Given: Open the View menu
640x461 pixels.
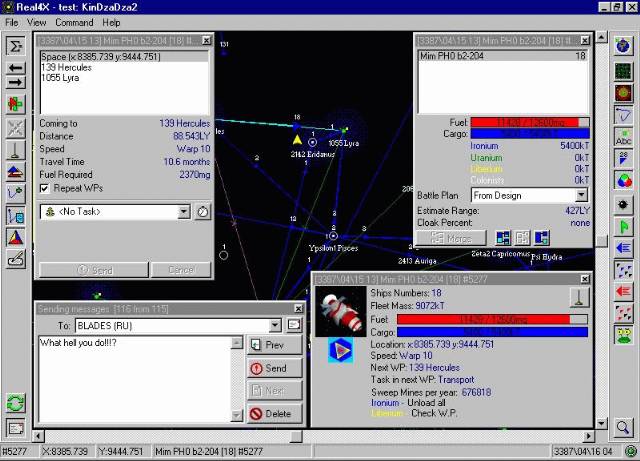Looking at the screenshot, I should point(36,22).
